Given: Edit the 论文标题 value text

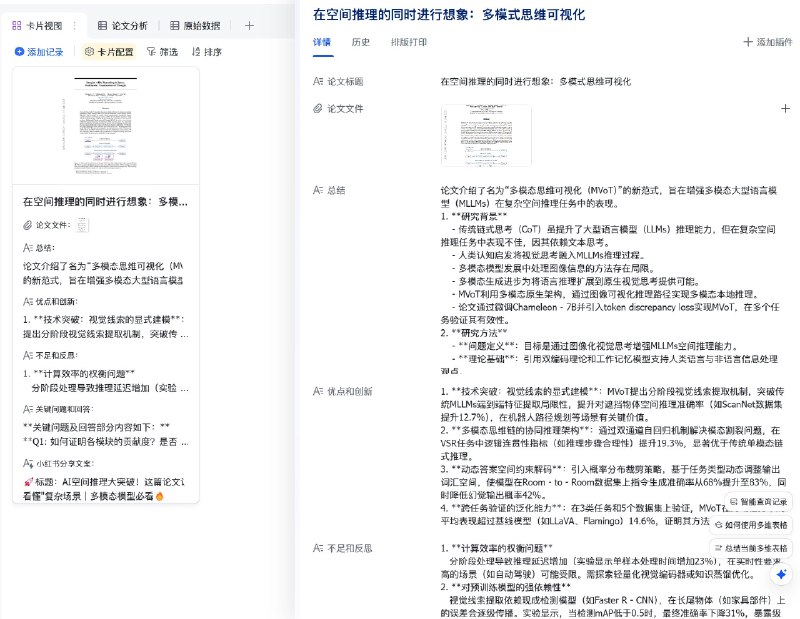Looking at the screenshot, I should (x=536, y=81).
